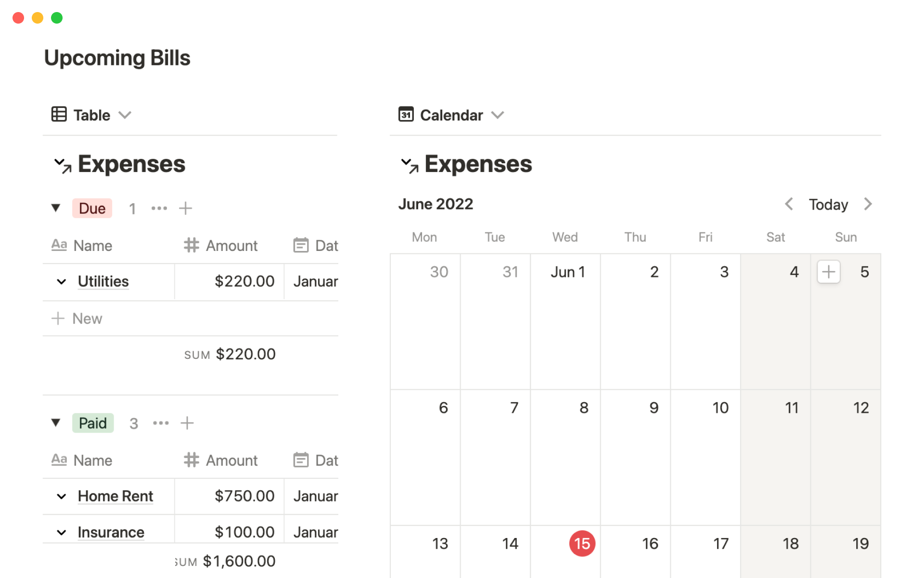Viewport: 924px width, 578px height.
Task: Click the Calendar view 31 icon
Action: click(406, 115)
